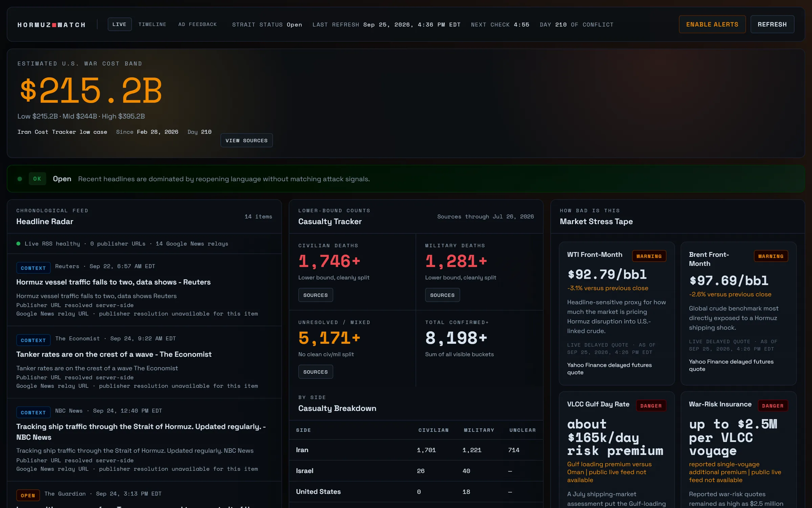Click OPEN tag on The Guardian item
Viewport: 812px width, 508px height.
[28, 495]
